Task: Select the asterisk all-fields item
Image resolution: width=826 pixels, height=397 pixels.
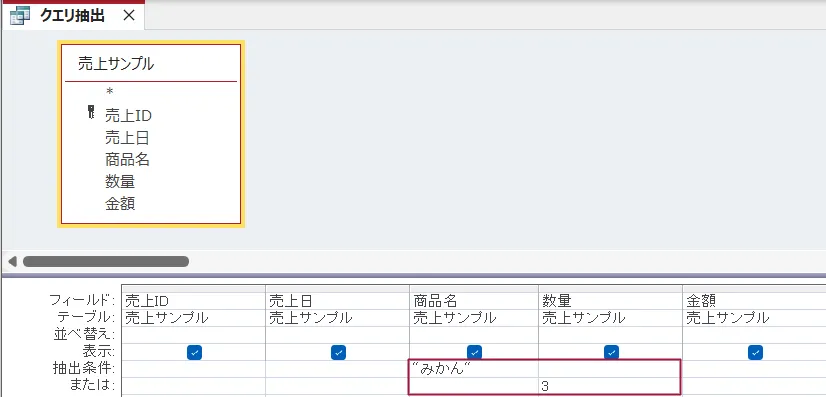Action: coord(110,92)
